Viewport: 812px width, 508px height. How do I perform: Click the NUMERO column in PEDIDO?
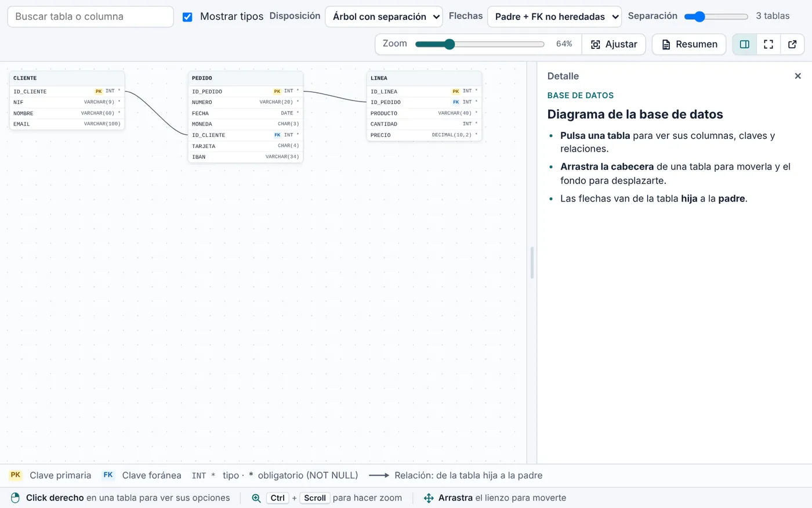click(x=246, y=102)
